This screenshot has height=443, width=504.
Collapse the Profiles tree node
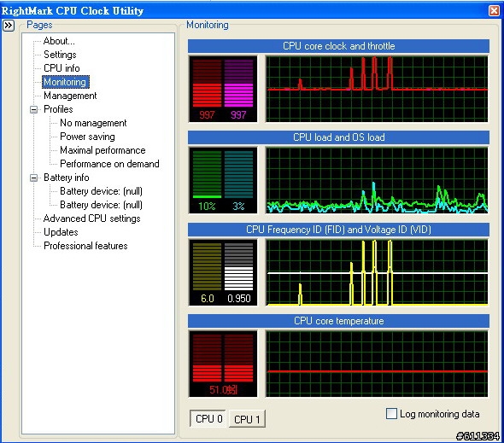[34, 109]
